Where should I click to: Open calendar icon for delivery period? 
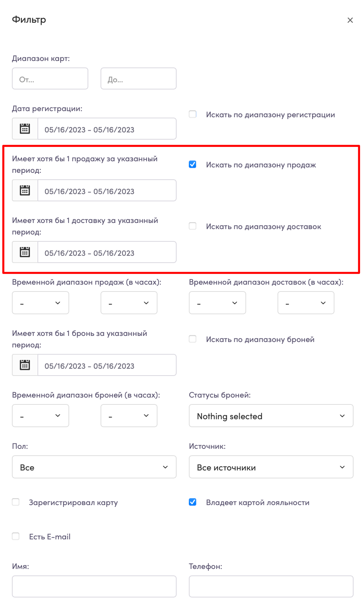[x=25, y=252]
